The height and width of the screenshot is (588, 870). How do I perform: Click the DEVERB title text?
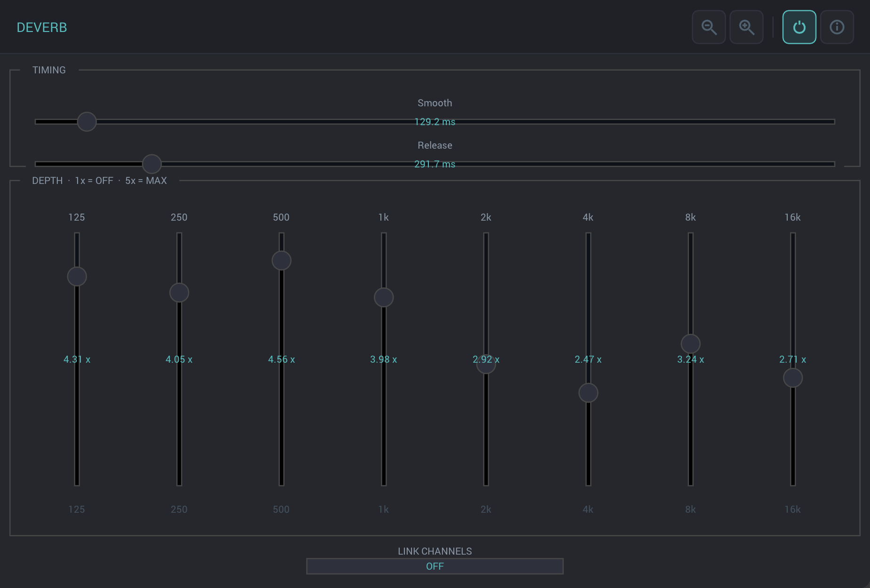pos(42,27)
